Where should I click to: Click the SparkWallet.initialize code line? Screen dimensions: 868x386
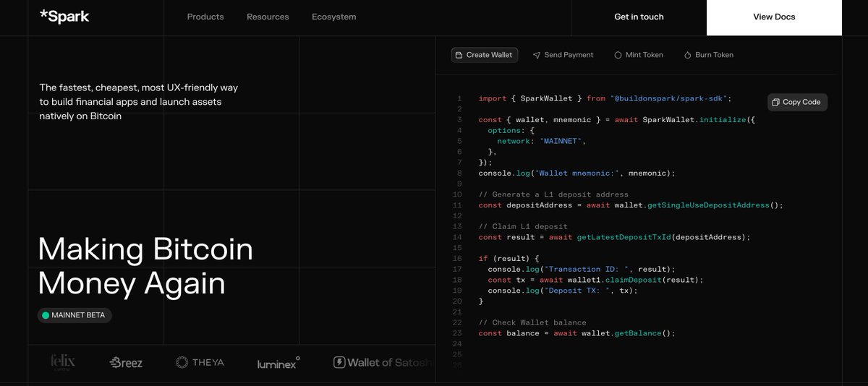point(617,119)
